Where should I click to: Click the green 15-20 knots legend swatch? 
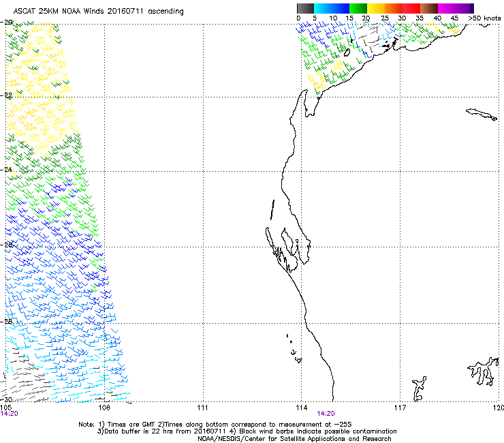358,8
